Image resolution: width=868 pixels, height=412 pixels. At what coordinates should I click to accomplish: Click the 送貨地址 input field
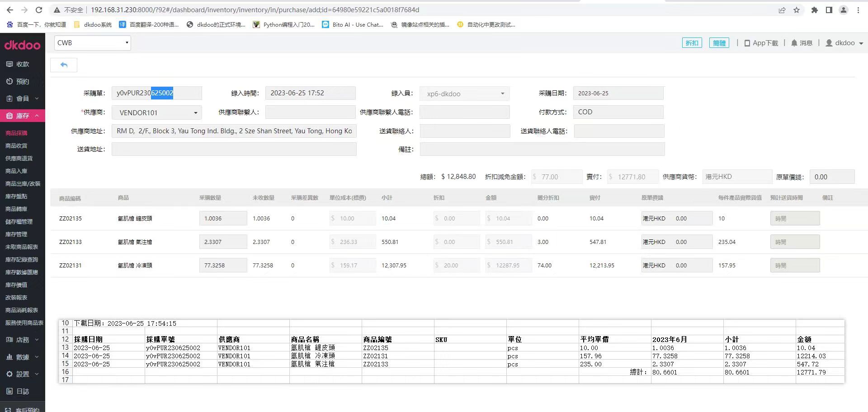pyautogui.click(x=234, y=149)
